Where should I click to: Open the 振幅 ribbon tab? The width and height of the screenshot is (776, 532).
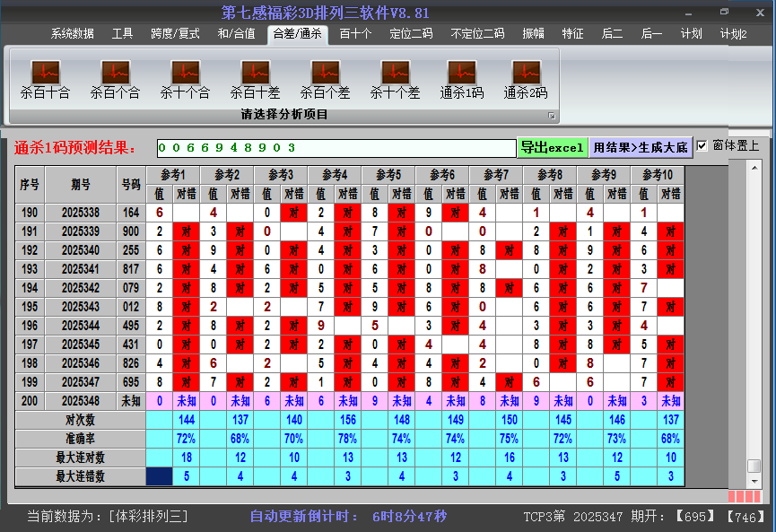point(534,34)
